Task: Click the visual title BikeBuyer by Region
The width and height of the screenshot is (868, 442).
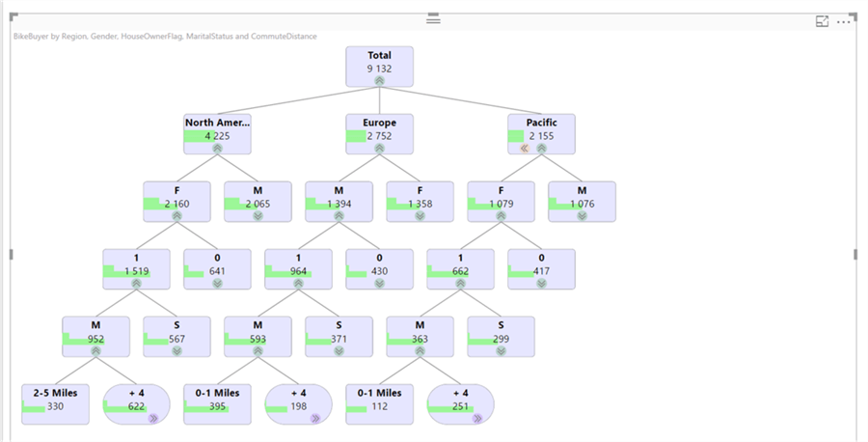Action: 165,37
